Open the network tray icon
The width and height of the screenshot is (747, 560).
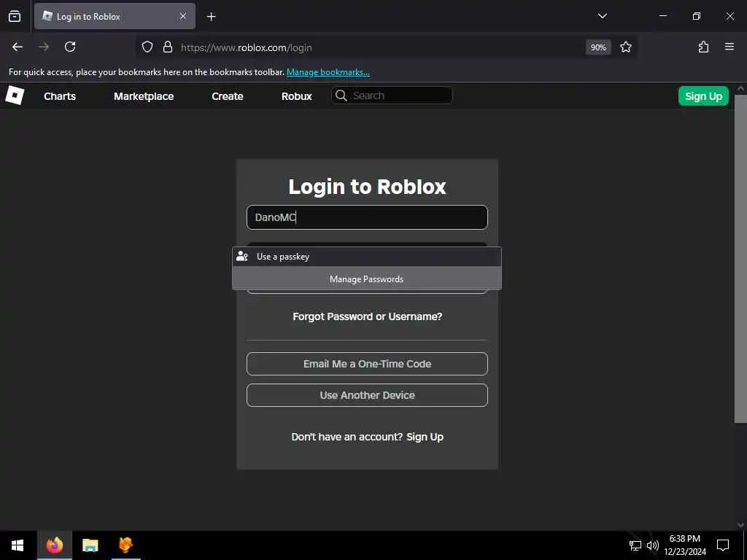point(635,545)
